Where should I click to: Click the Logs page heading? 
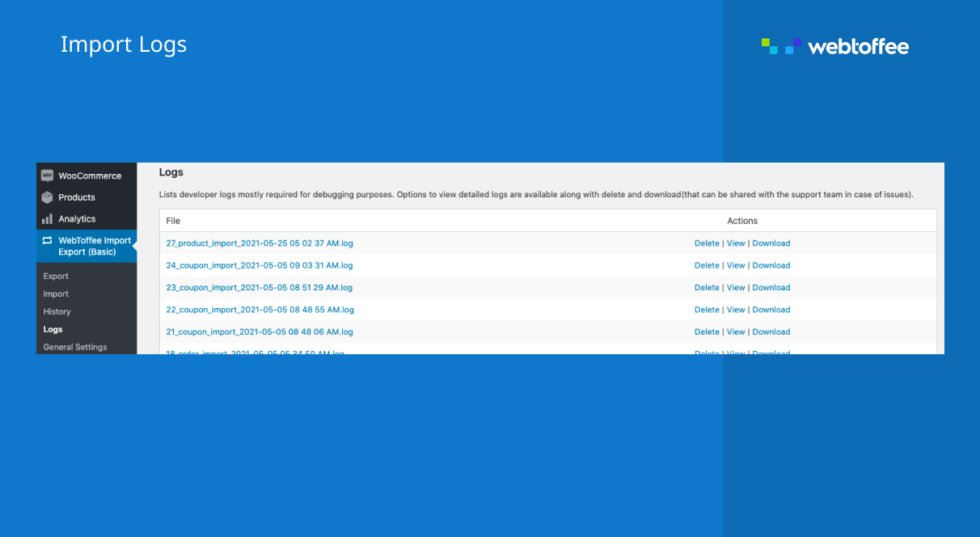(x=171, y=172)
